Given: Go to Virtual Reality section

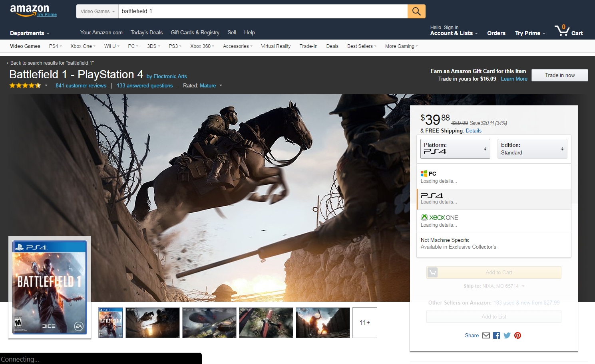Looking at the screenshot, I should coord(276,46).
